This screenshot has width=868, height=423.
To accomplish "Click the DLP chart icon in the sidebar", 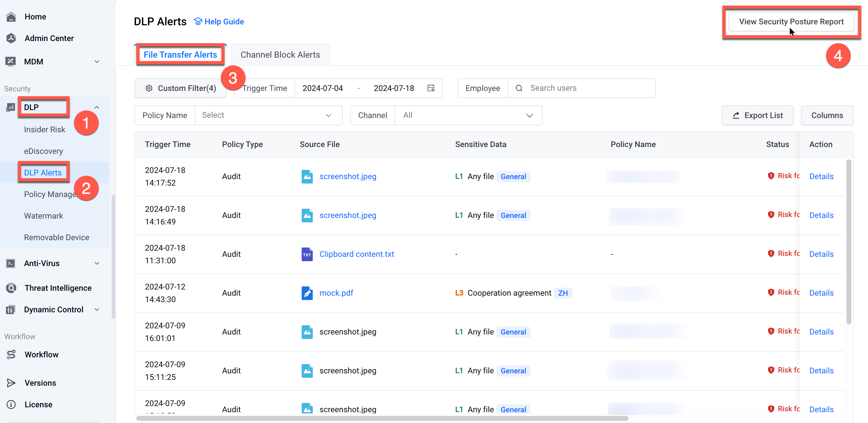I will tap(11, 107).
